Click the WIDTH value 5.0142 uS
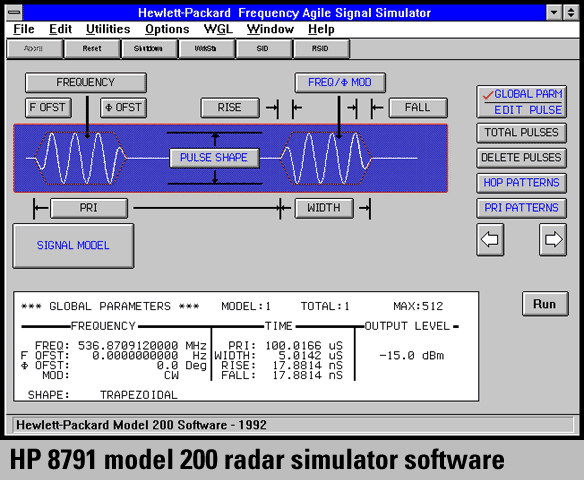 point(311,356)
